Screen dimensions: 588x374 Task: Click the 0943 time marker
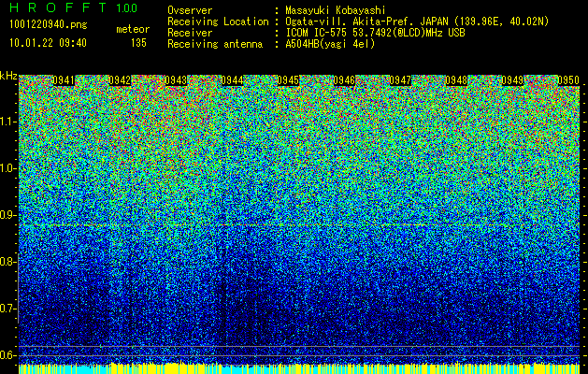176,80
